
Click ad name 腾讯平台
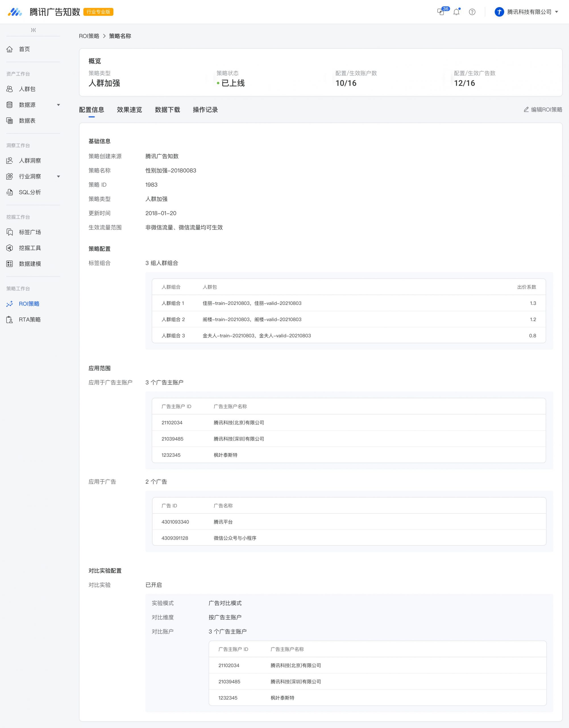pyautogui.click(x=223, y=522)
